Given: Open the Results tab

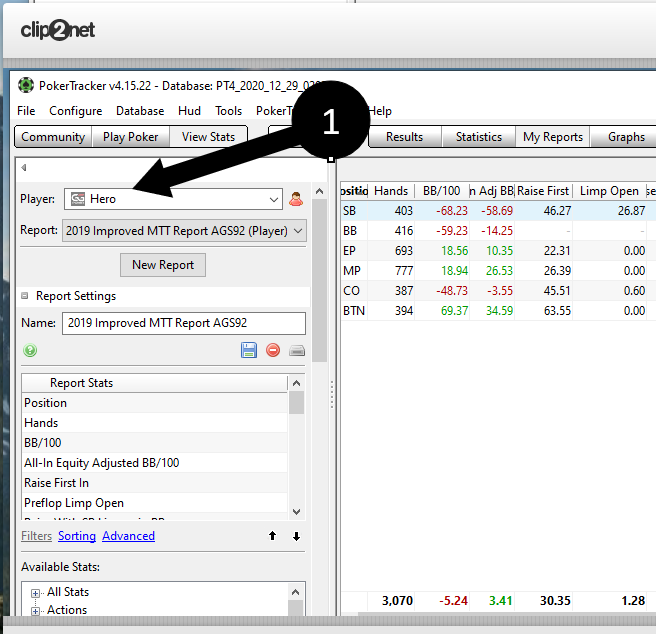Looking at the screenshot, I should pyautogui.click(x=405, y=137).
